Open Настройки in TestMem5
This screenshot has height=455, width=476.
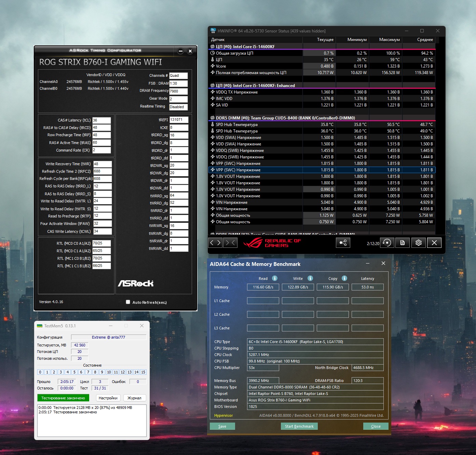108,398
